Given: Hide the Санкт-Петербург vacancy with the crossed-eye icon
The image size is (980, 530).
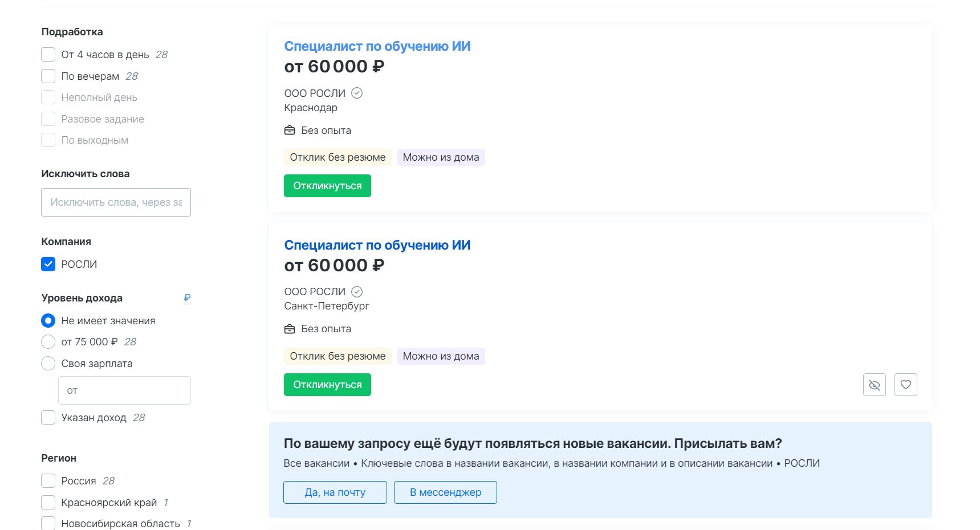Looking at the screenshot, I should pyautogui.click(x=874, y=385).
